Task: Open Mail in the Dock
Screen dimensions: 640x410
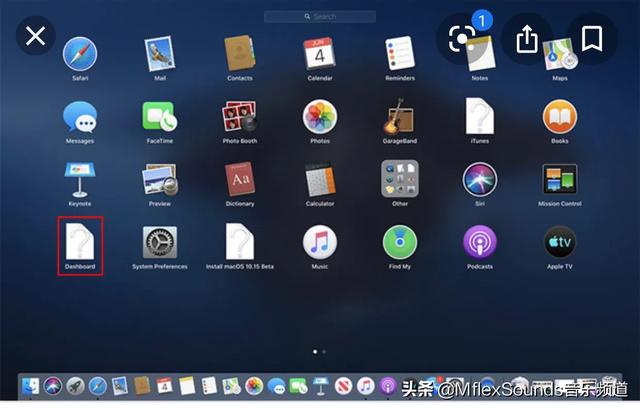Action: point(120,386)
